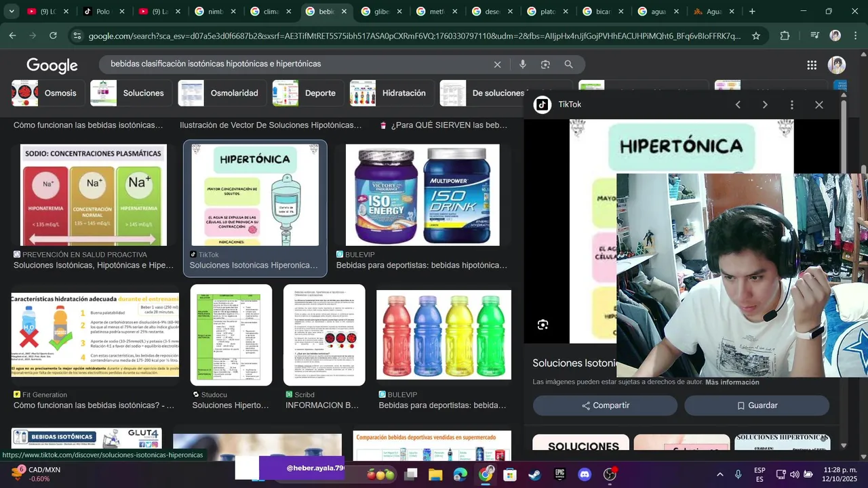Open the tab search dropdown arrow

click(x=11, y=12)
